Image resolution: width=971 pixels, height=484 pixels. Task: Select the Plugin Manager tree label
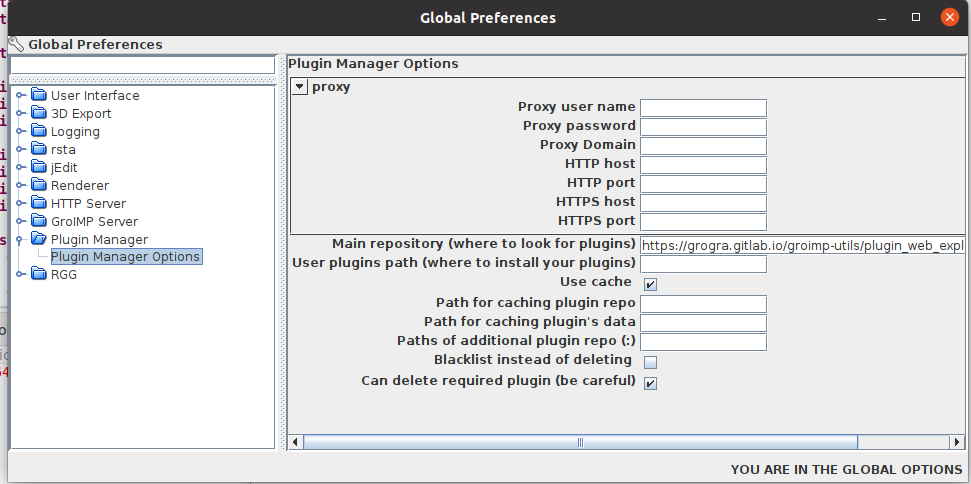[99, 239]
